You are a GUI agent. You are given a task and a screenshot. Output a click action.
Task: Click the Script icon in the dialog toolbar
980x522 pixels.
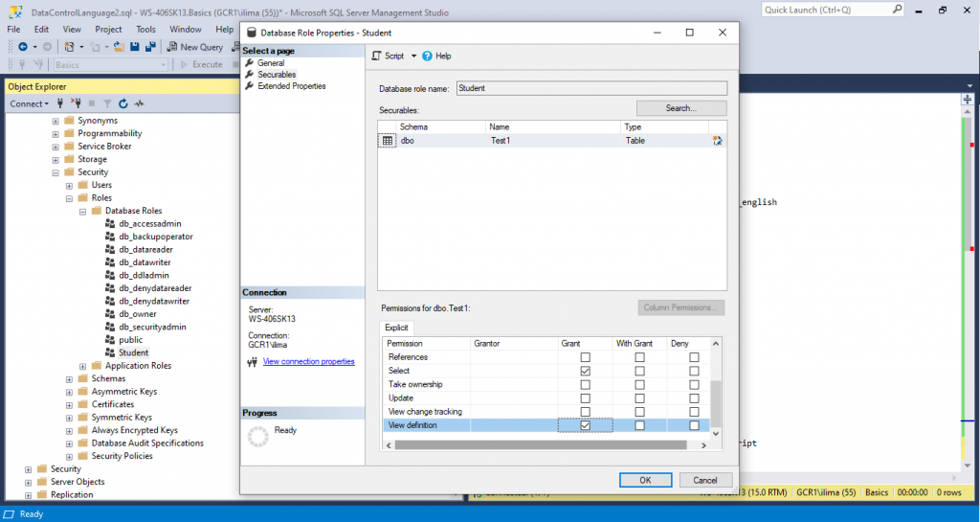(x=376, y=56)
